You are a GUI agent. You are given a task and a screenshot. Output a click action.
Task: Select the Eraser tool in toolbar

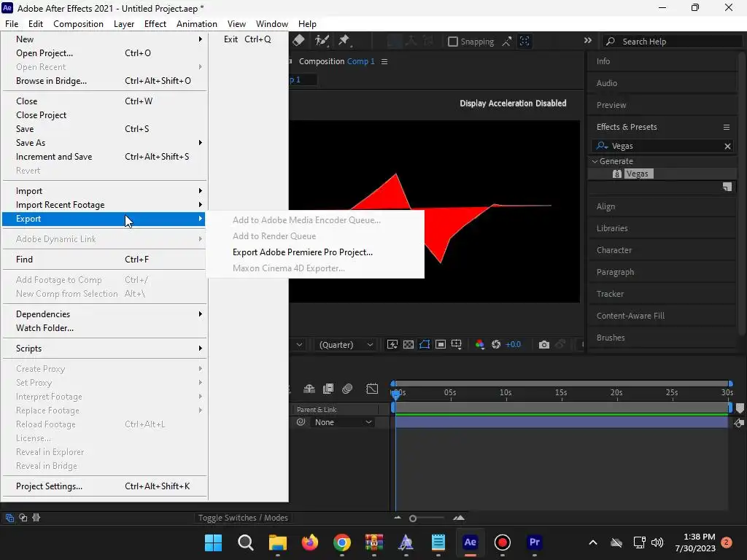pyautogui.click(x=298, y=41)
